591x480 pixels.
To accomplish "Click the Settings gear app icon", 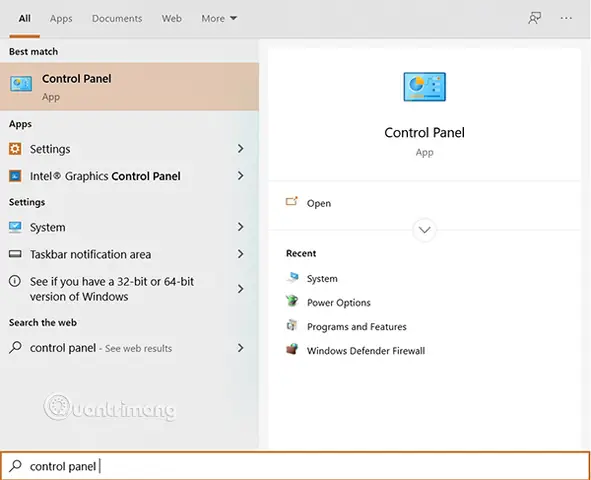I will [15, 149].
